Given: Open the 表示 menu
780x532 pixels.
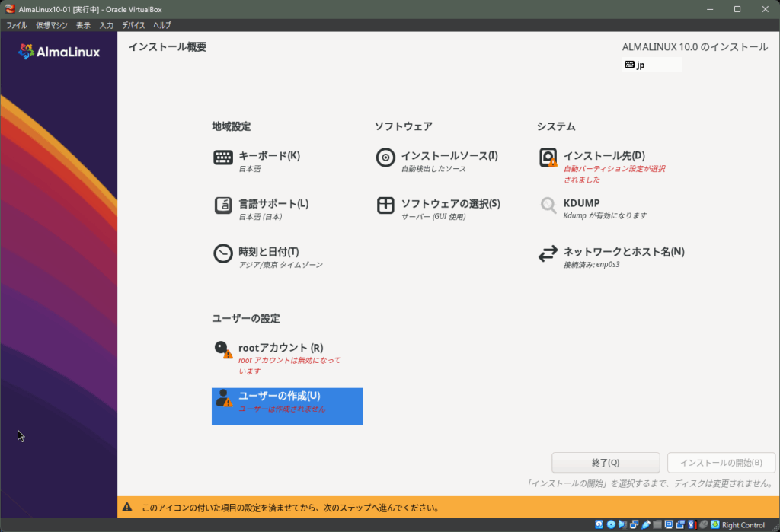Looking at the screenshot, I should [83, 25].
